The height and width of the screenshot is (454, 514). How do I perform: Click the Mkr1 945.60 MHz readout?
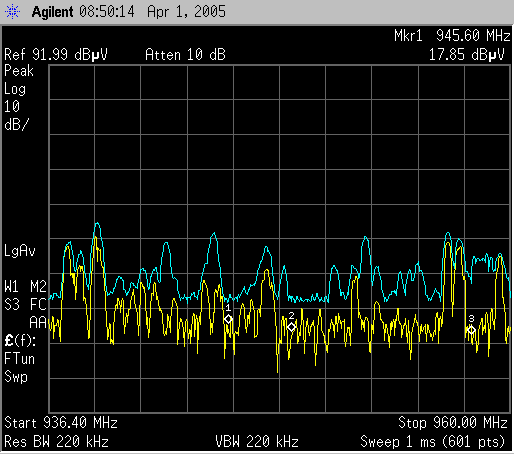click(x=452, y=35)
